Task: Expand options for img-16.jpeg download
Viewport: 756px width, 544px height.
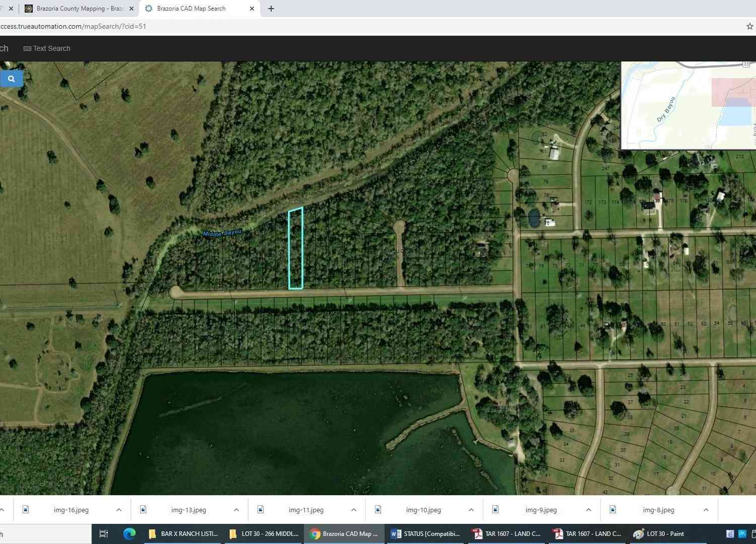Action: (x=119, y=510)
